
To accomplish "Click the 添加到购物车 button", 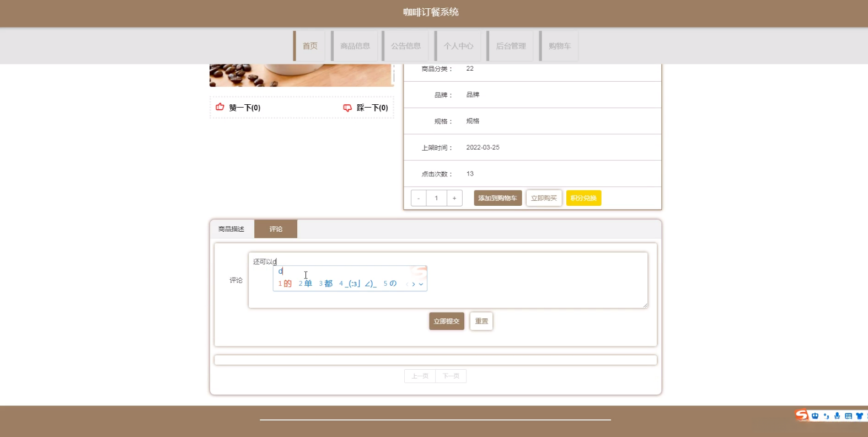I will coord(497,198).
